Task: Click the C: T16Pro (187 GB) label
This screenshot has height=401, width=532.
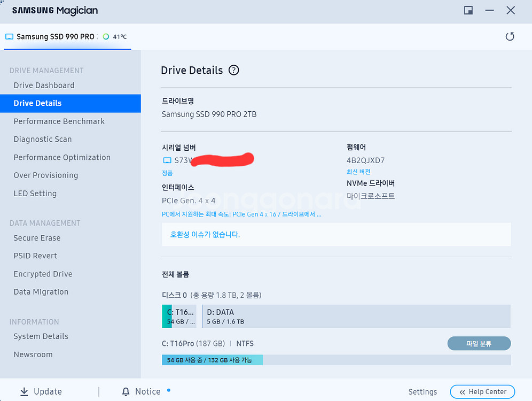Action: click(193, 343)
